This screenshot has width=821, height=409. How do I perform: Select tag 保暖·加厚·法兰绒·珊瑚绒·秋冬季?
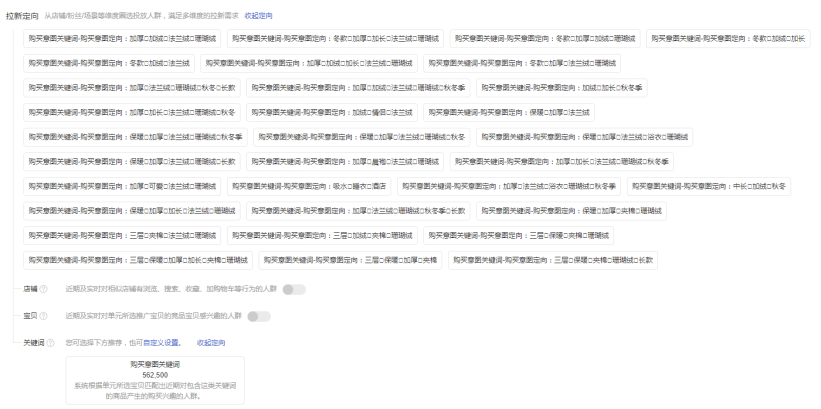point(135,137)
